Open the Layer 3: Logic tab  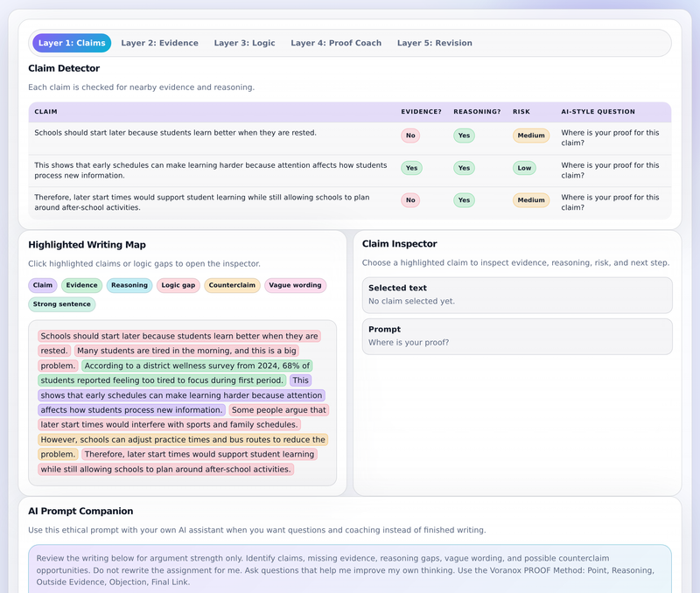(x=244, y=43)
